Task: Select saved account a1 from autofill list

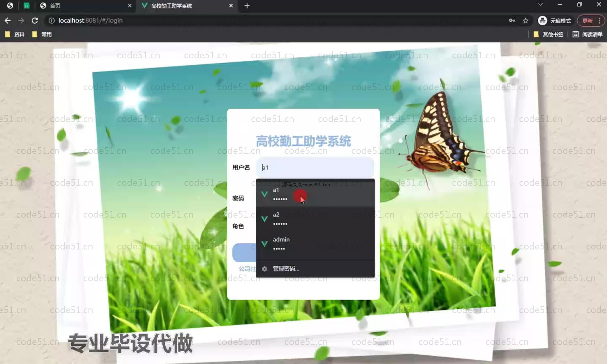Action: (315, 194)
